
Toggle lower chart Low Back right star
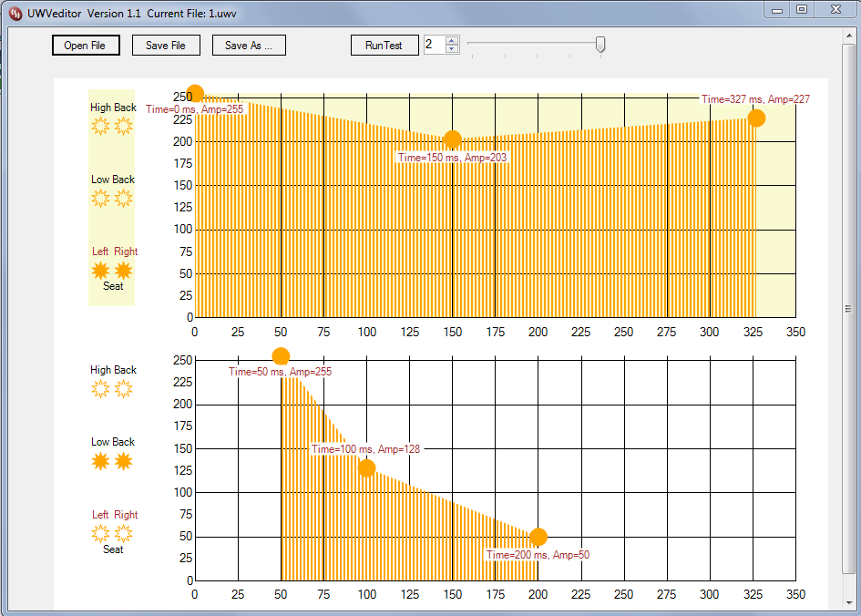point(124,462)
